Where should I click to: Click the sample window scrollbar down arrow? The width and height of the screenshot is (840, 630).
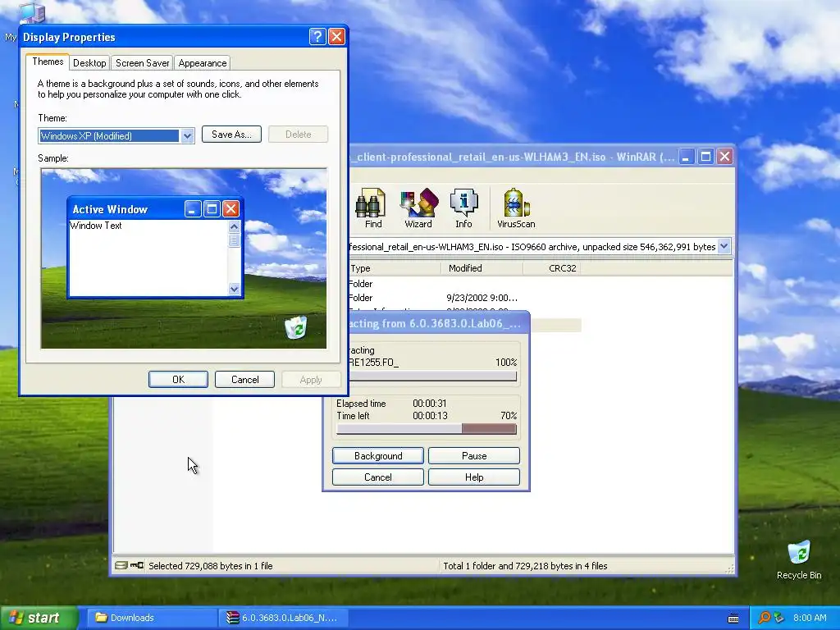coord(234,289)
